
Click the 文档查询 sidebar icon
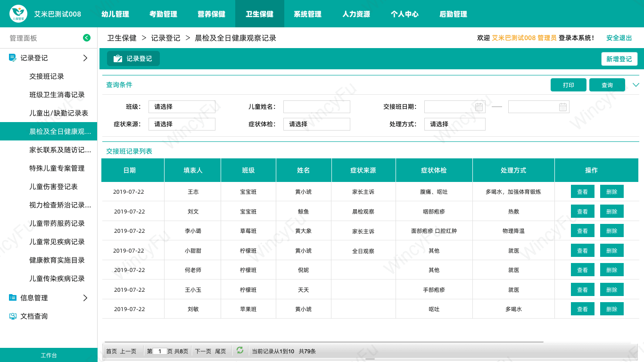pos(13,316)
